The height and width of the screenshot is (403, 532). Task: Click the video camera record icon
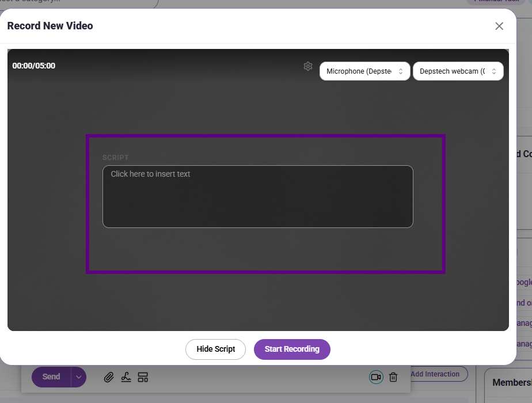(376, 377)
